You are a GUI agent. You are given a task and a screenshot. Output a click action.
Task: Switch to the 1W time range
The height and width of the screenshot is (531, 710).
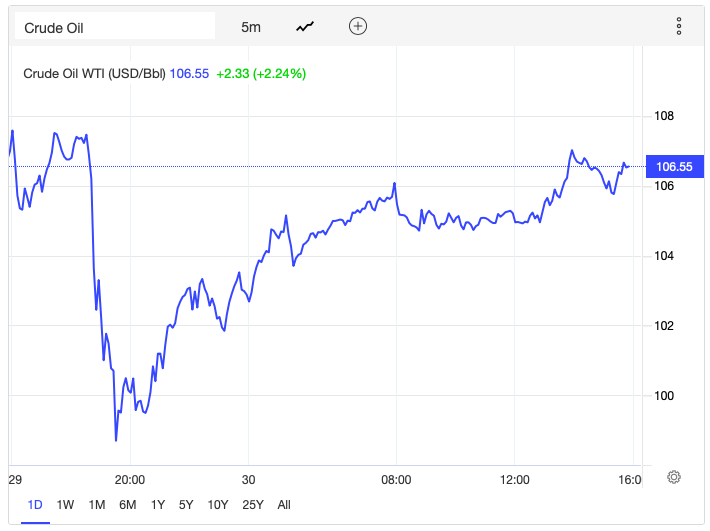pyautogui.click(x=66, y=505)
